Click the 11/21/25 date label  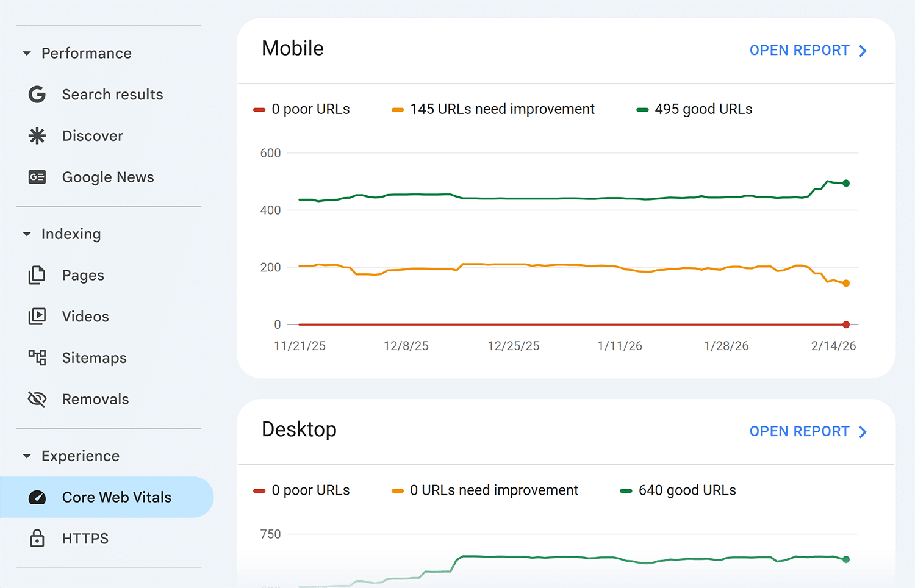[300, 346]
